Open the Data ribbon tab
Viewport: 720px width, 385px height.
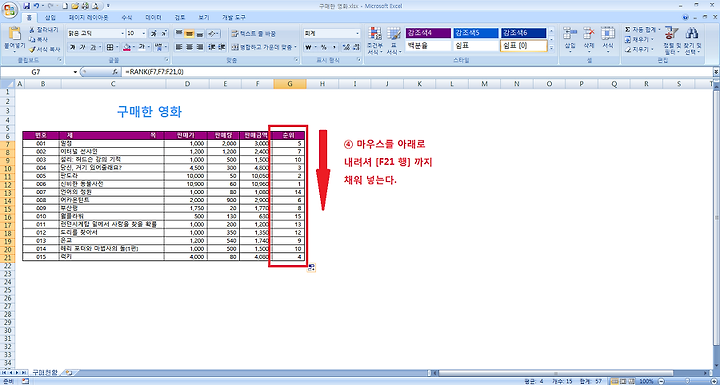coord(153,17)
